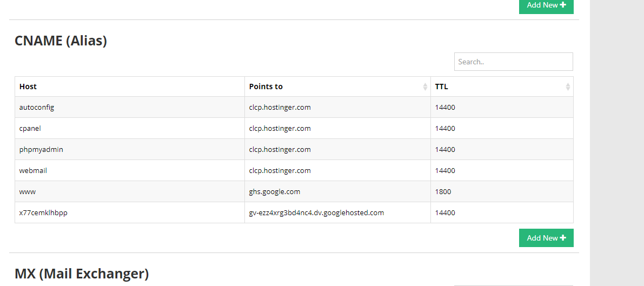This screenshot has width=644, height=286.
Task: Click the CNAME (Alias) heading
Action: click(x=61, y=41)
